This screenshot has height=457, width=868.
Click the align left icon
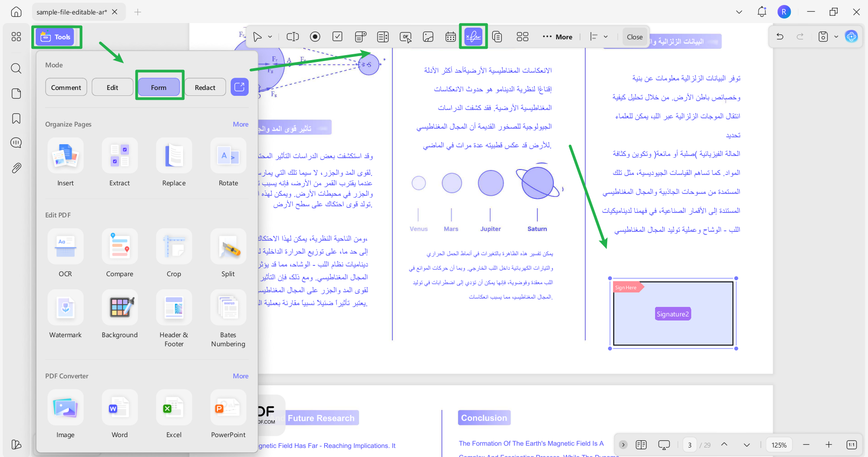(594, 37)
